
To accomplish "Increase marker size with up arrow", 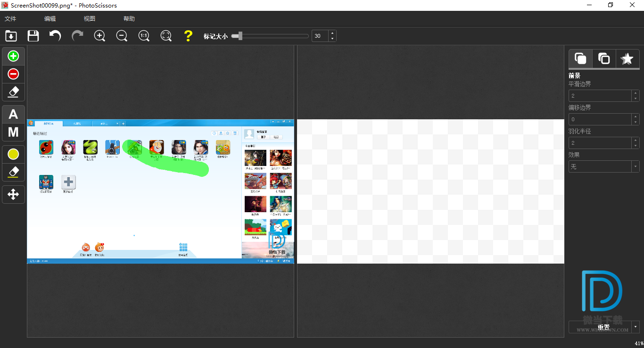I will point(332,33).
